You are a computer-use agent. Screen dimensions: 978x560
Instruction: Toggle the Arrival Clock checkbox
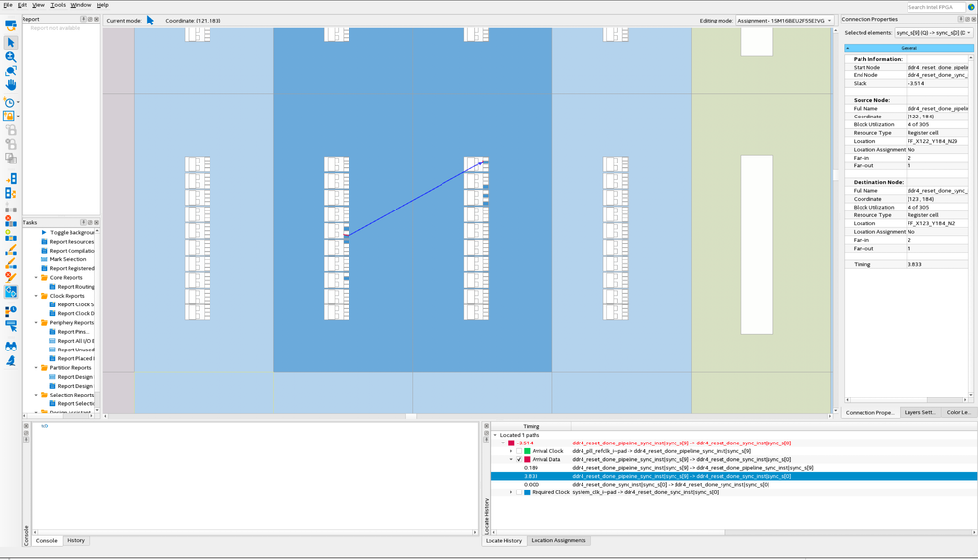coord(518,451)
